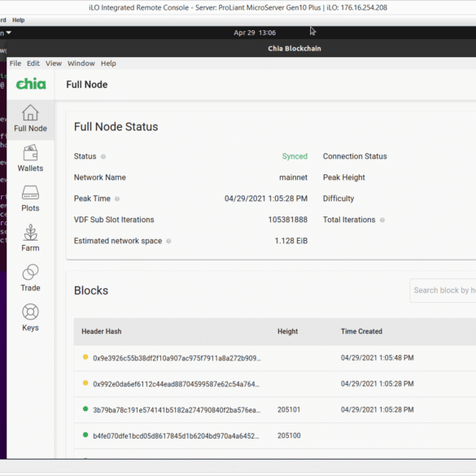Click green dot on b4fe070dfe block row
This screenshot has height=476, width=476.
pyautogui.click(x=85, y=435)
